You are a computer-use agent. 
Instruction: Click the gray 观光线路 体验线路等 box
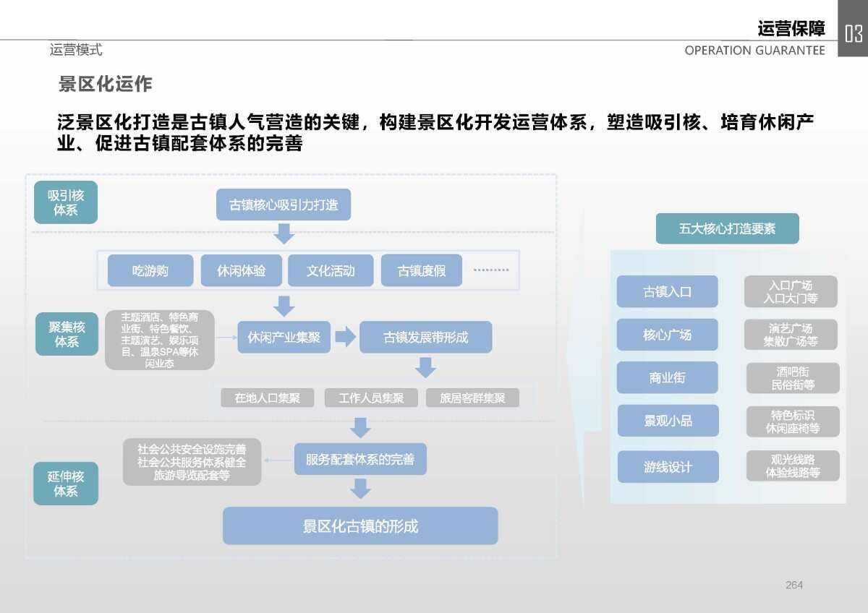(x=793, y=466)
